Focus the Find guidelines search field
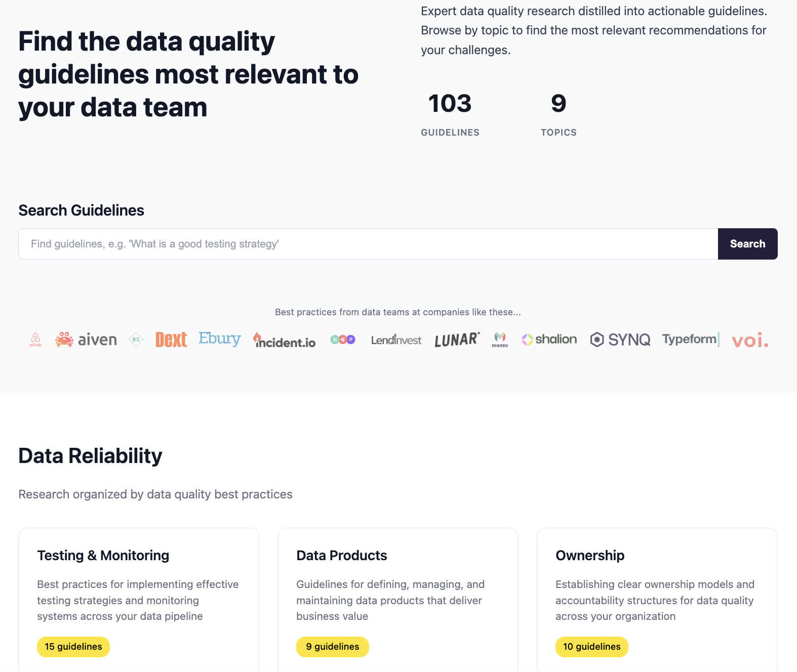 coord(368,244)
